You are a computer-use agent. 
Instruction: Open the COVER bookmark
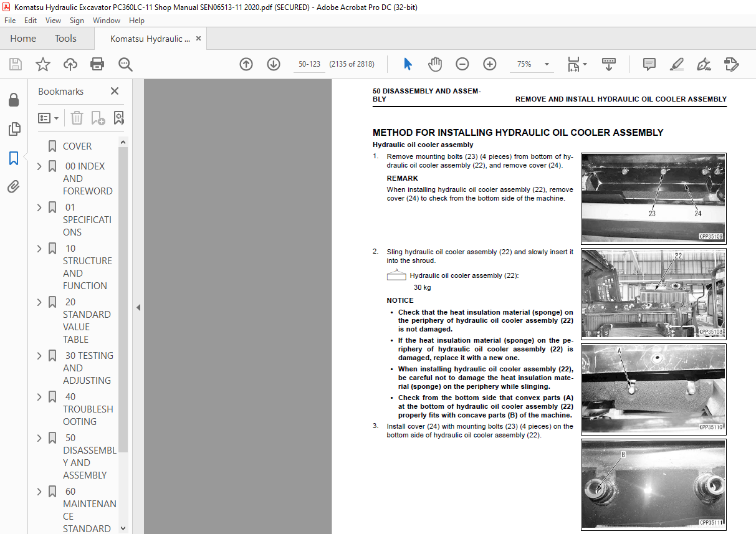[x=77, y=146]
